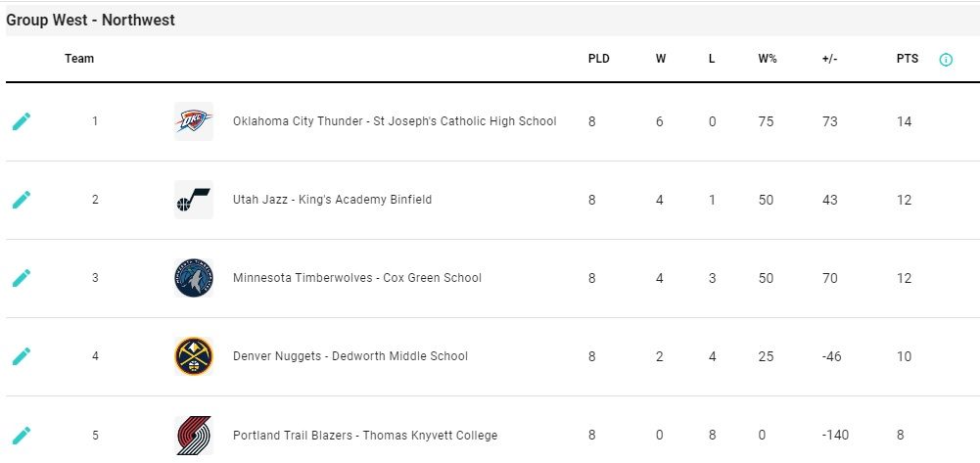Select the Portland Trail Blazers logo

tap(194, 435)
